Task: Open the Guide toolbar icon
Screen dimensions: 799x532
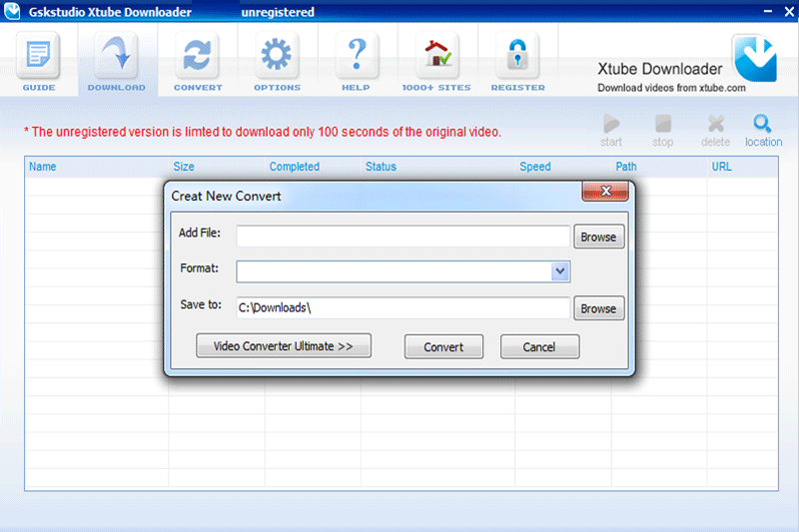Action: pos(38,56)
